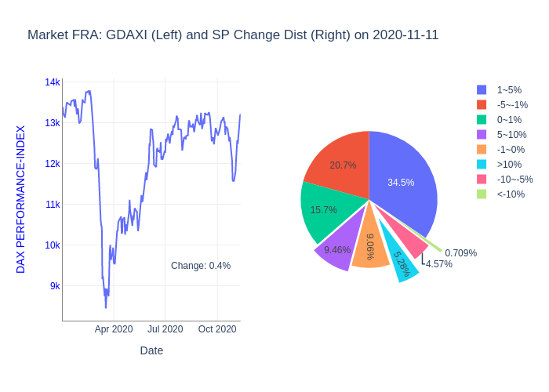Viewport: 549px width, 392px height.
Task: Click the 4.57% pie label
Action: [x=439, y=264]
